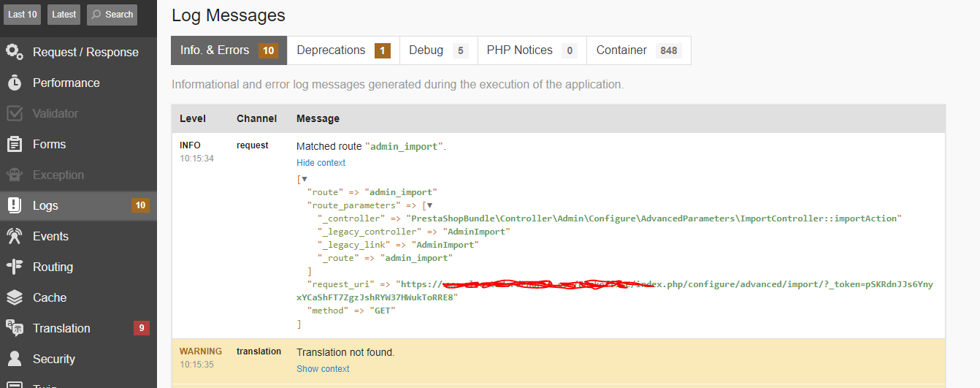This screenshot has width=980, height=388.
Task: Open the Performance stopwatch icon
Action: click(x=14, y=83)
